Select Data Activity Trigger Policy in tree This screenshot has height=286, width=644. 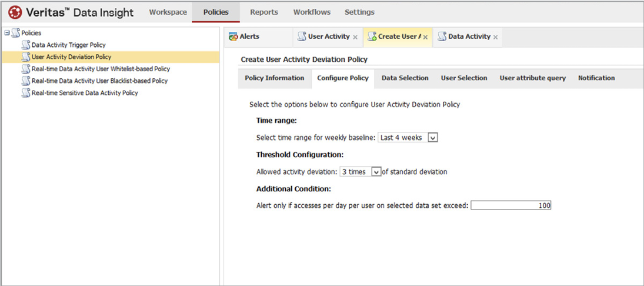click(x=69, y=45)
